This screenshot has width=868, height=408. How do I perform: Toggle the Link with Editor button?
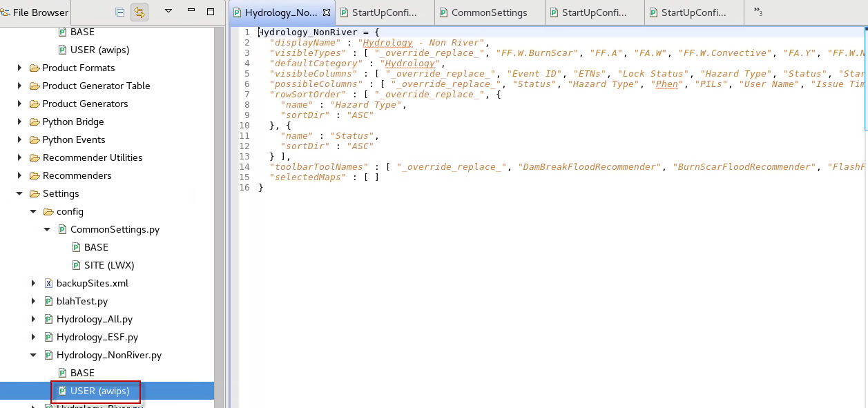coord(140,12)
